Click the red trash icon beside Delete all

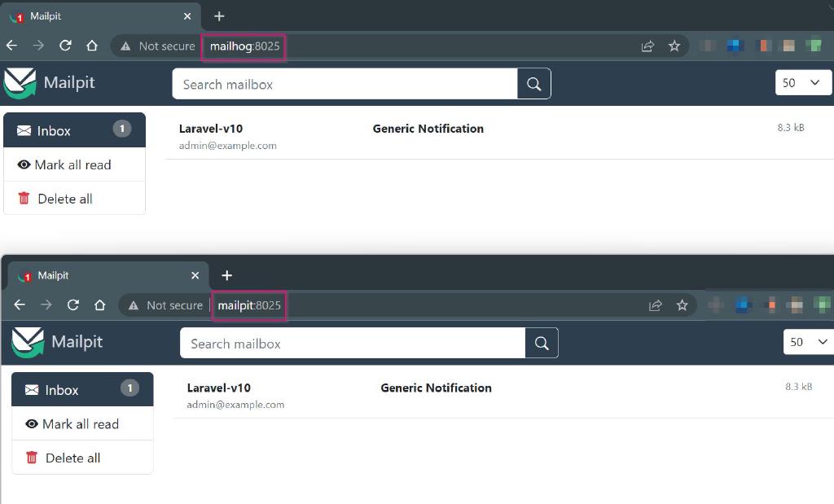pos(24,198)
